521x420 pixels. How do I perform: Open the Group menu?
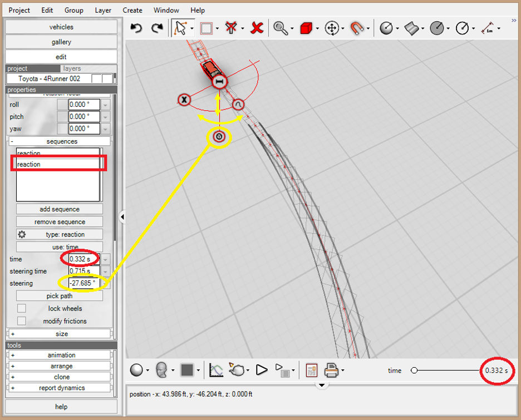coord(74,11)
